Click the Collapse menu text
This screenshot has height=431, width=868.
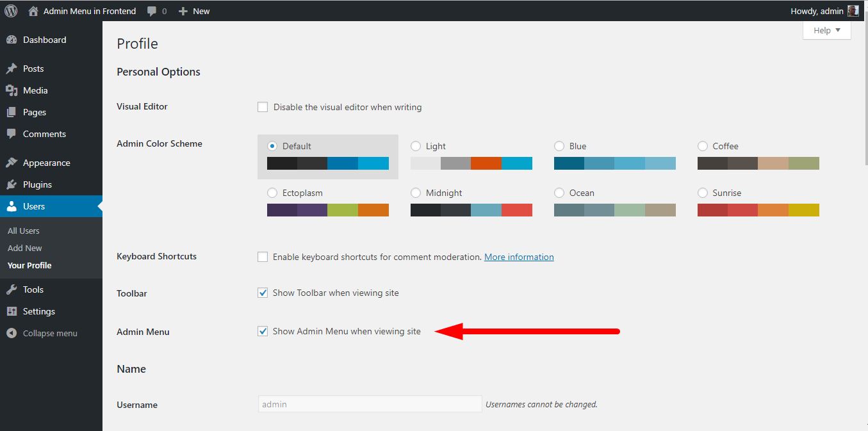(x=50, y=333)
